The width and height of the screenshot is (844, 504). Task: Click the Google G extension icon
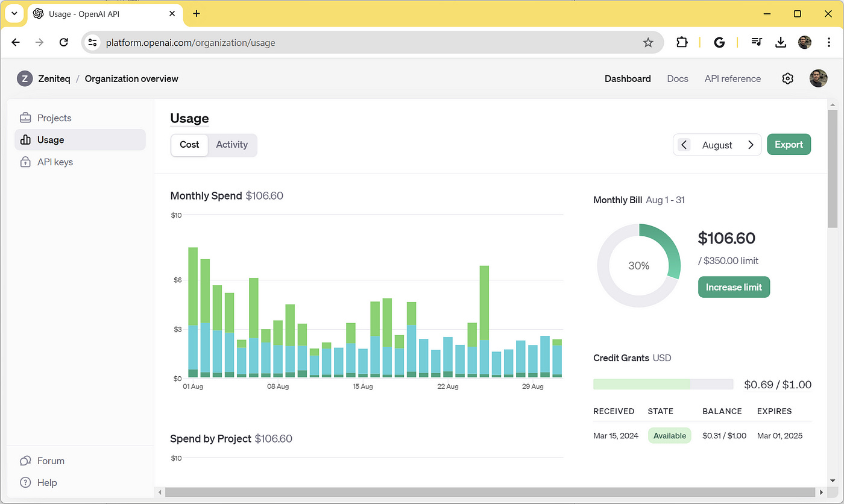click(719, 42)
